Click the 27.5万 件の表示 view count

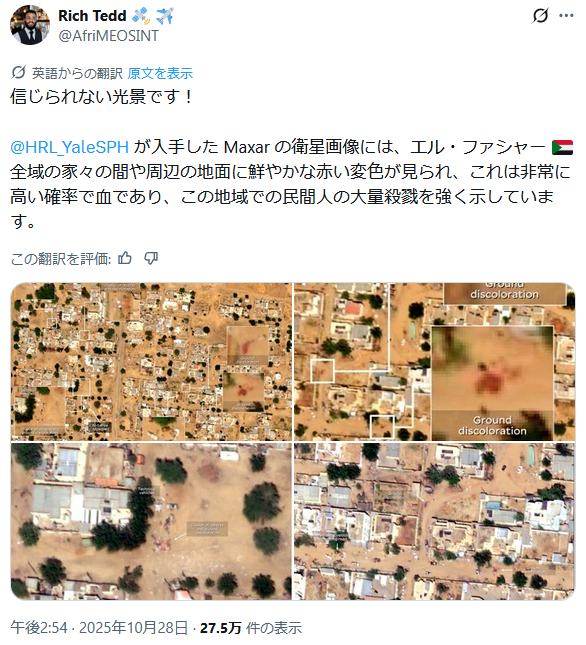pos(251,628)
